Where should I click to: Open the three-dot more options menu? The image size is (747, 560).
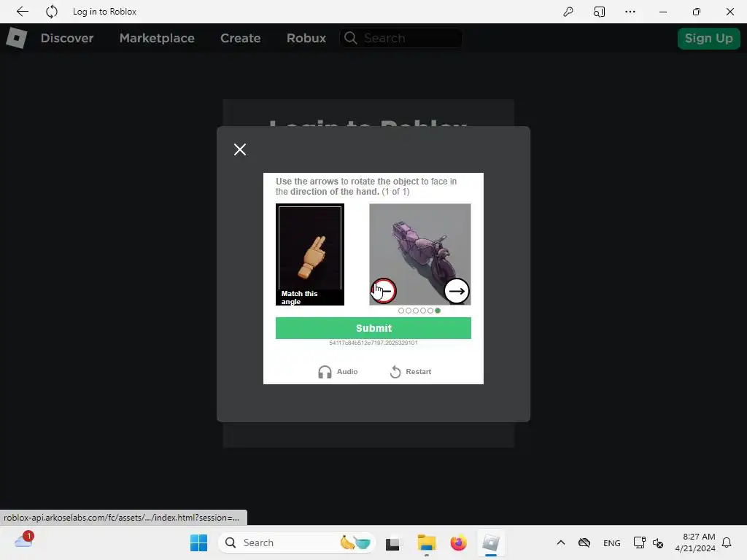click(x=630, y=12)
